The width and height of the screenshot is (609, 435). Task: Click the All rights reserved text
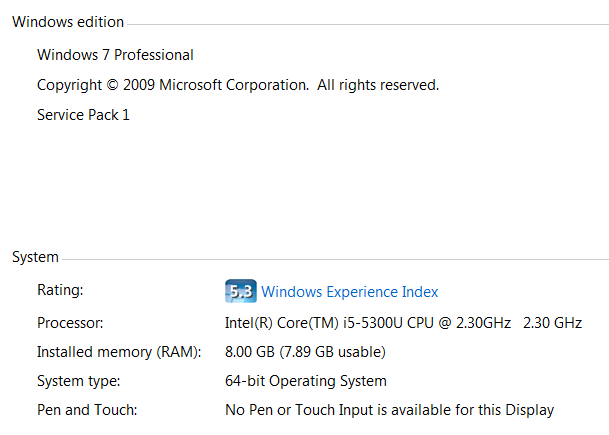378,85
